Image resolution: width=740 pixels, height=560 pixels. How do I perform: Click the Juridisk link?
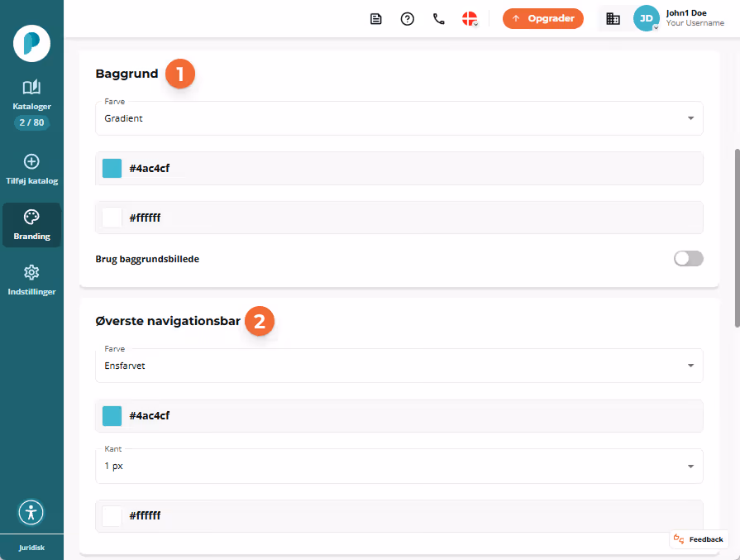pyautogui.click(x=31, y=548)
